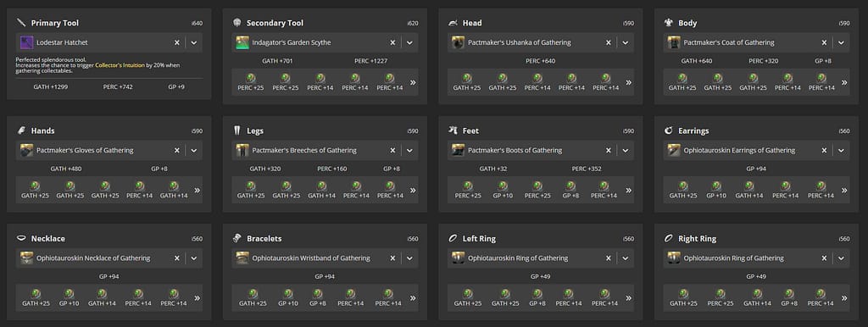868x327 pixels.
Task: Open the Primary Tool item dropdown
Action: (194, 42)
